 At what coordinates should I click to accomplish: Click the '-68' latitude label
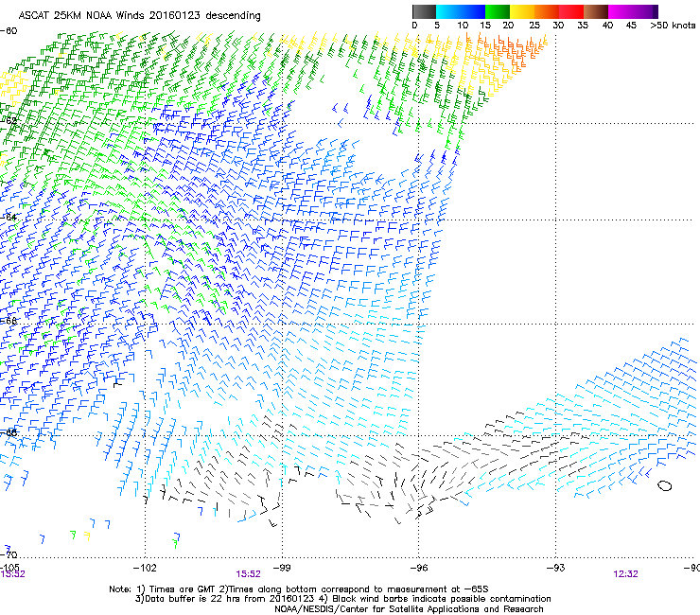[x=9, y=432]
